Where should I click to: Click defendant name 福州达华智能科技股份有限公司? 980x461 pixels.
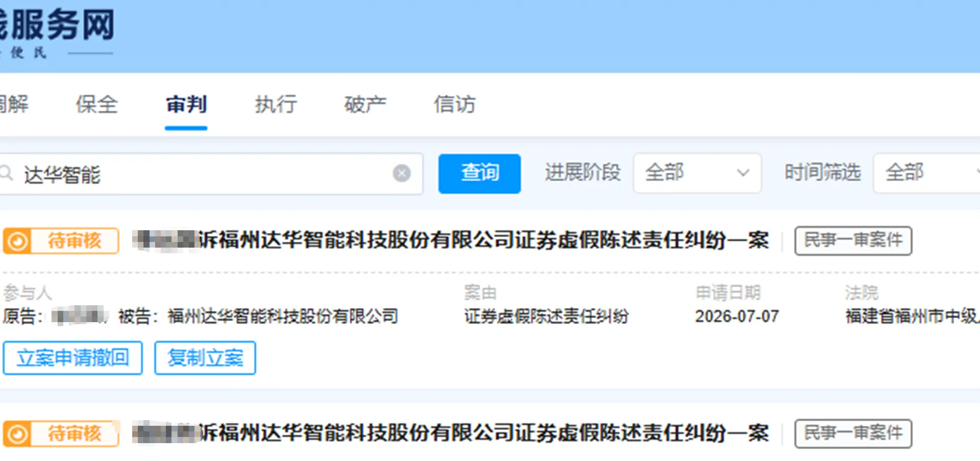tap(283, 317)
